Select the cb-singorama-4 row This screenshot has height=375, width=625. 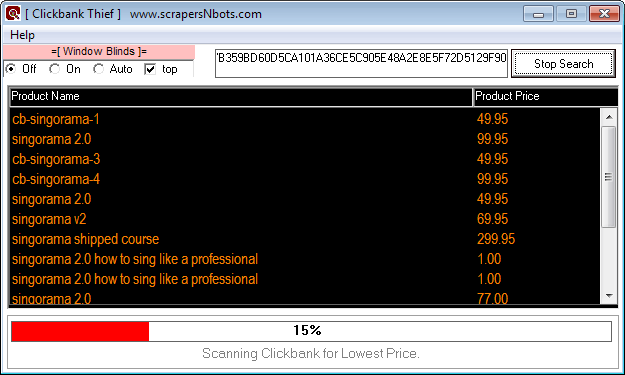305,179
